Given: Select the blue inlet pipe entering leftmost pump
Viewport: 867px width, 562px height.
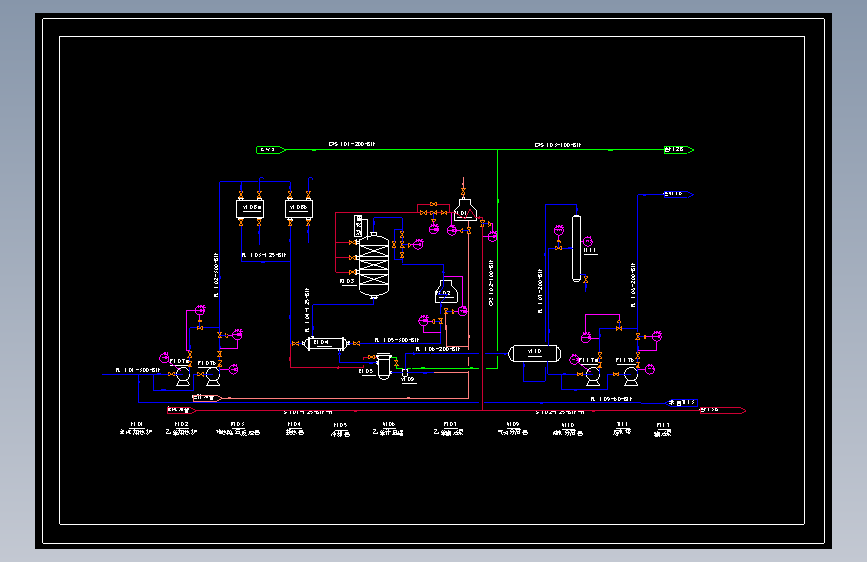Looking at the screenshot, I should 139,374.
